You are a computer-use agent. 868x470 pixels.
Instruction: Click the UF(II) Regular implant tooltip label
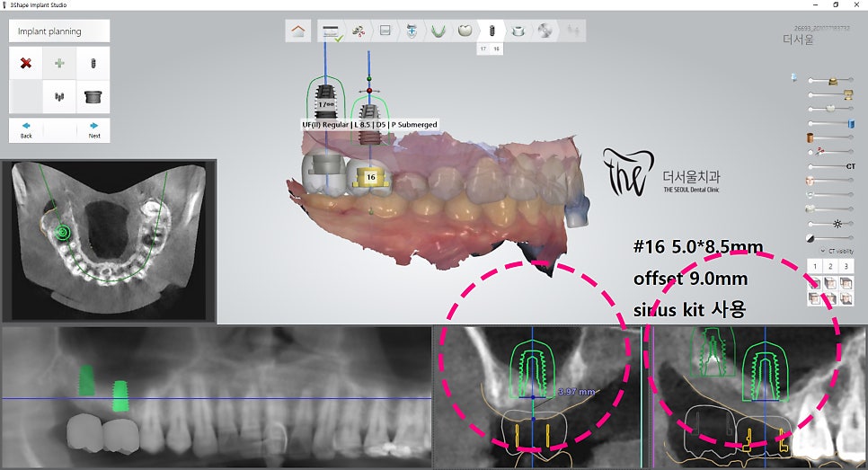click(x=370, y=125)
